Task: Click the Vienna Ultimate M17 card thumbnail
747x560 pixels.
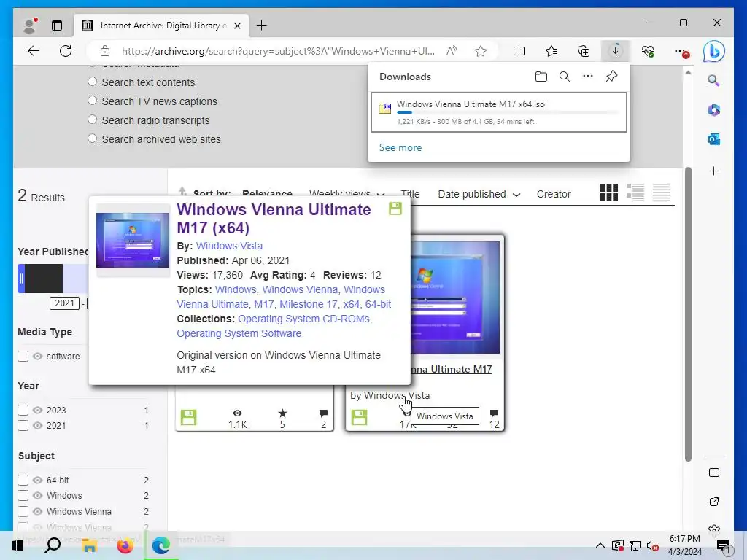Action: click(x=454, y=297)
